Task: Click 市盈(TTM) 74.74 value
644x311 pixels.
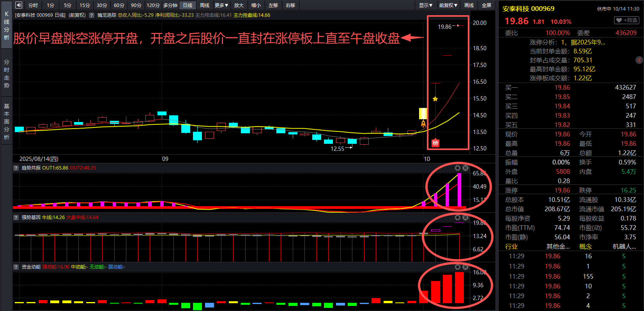Action: click(562, 228)
